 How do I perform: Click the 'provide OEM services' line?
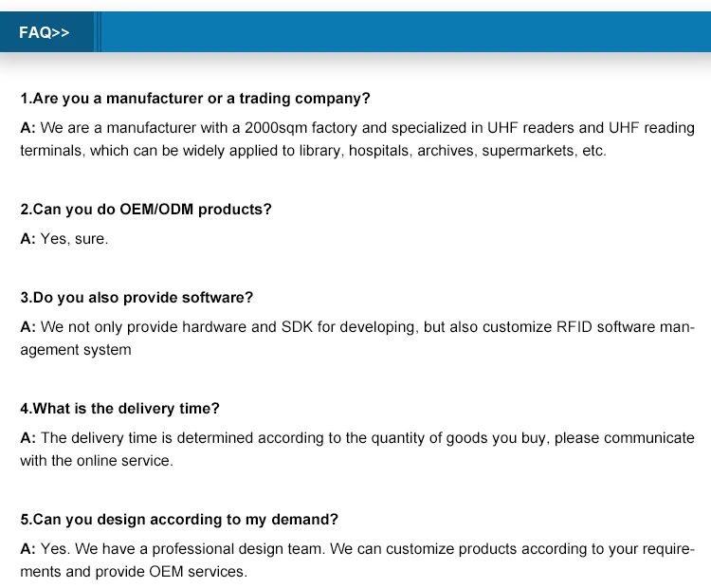[x=134, y=572]
